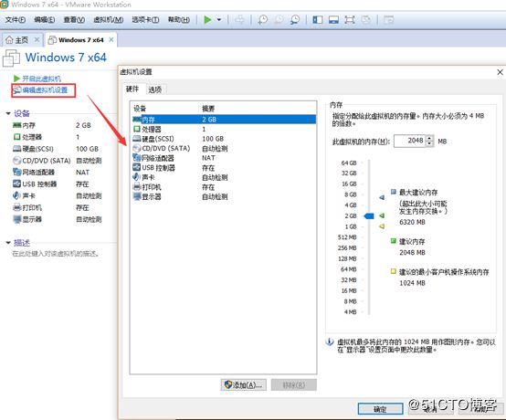This screenshot has width=506, height=420.
Task: Select CD/DVD (SATA) row in settings dialog
Action: click(224, 149)
